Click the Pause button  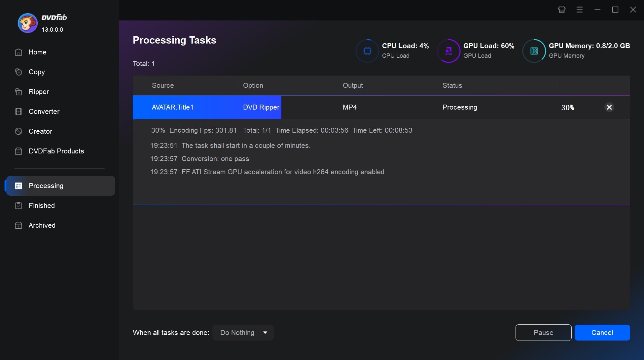[x=543, y=333]
